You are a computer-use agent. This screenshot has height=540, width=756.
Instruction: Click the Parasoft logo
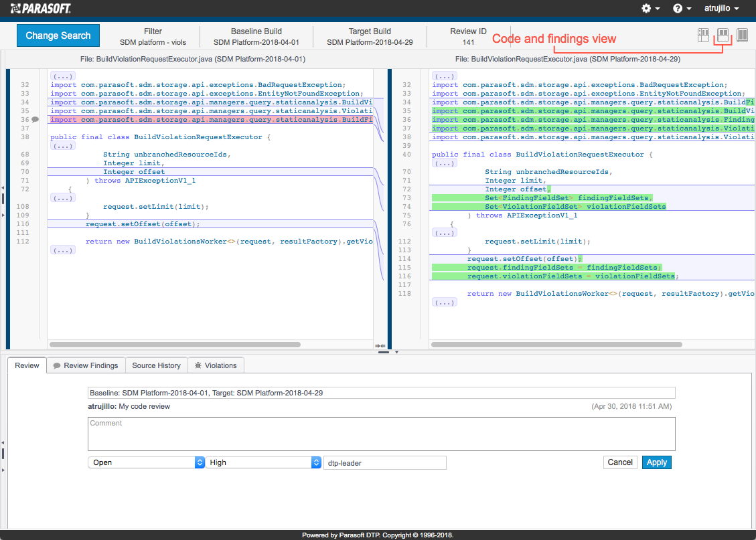pos(40,8)
